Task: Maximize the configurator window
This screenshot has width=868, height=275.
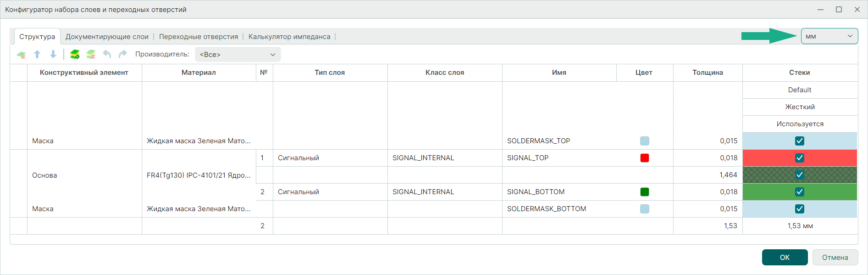Action: [x=839, y=9]
